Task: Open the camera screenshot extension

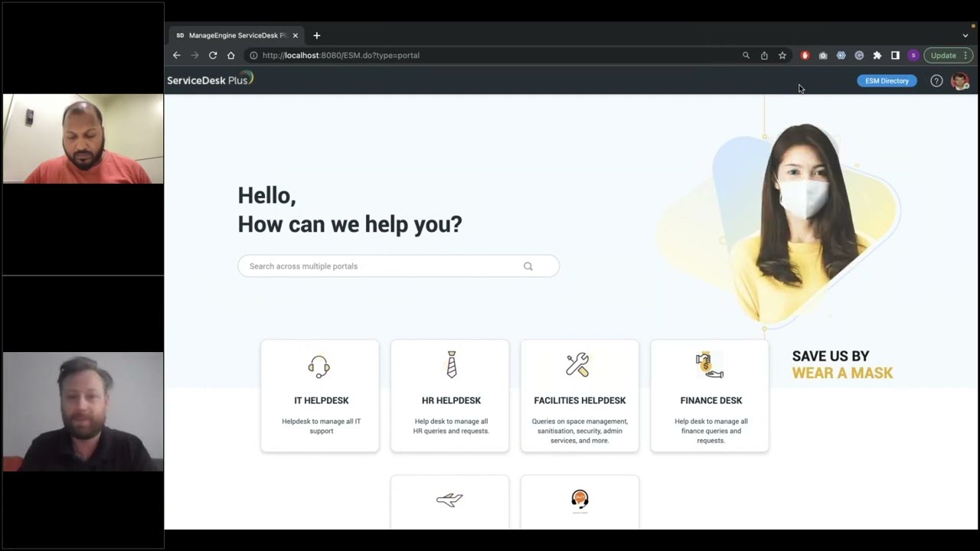Action: [823, 55]
